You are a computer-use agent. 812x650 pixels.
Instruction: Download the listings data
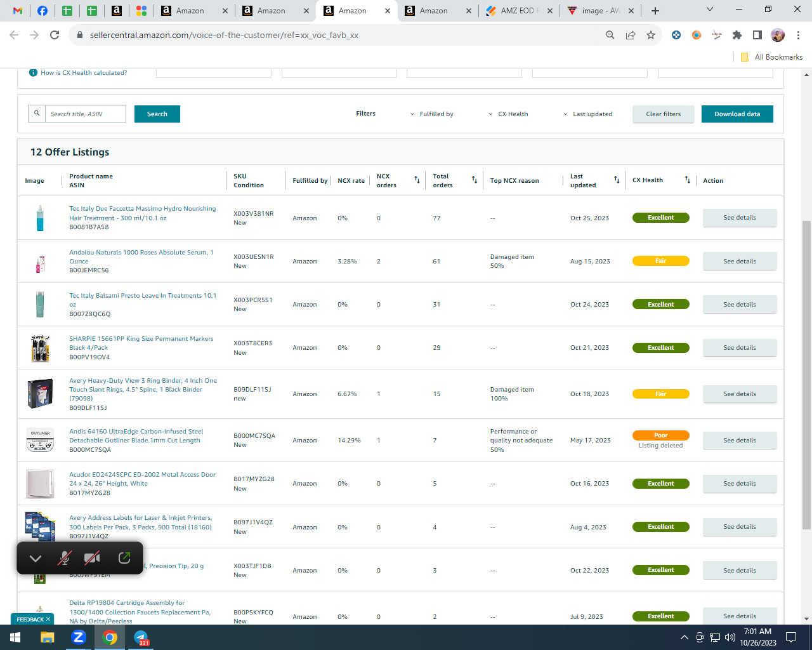click(737, 114)
